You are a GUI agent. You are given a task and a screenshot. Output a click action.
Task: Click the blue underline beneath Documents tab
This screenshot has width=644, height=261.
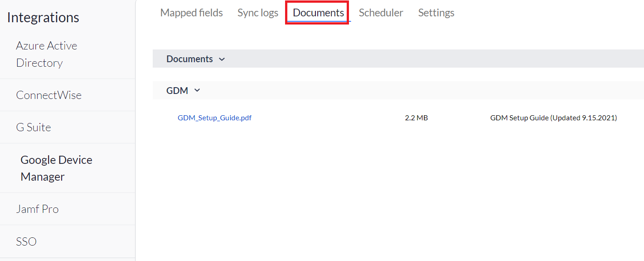point(318,21)
